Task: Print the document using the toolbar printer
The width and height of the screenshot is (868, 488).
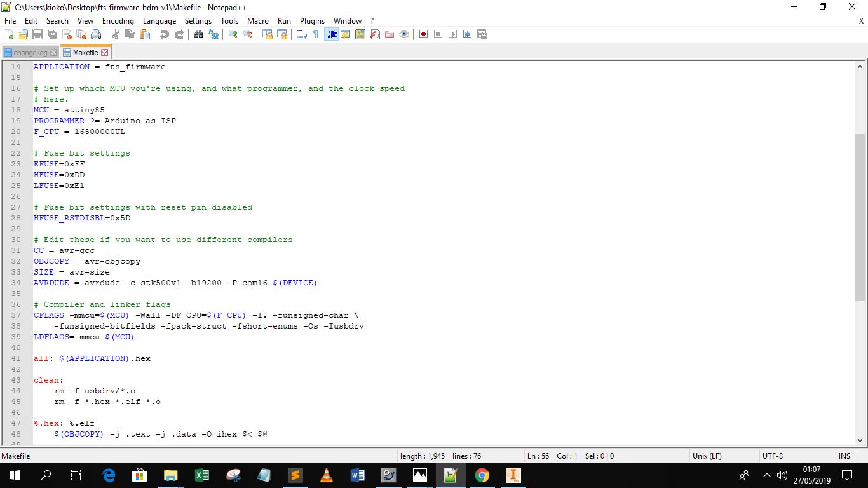Action: coord(96,34)
